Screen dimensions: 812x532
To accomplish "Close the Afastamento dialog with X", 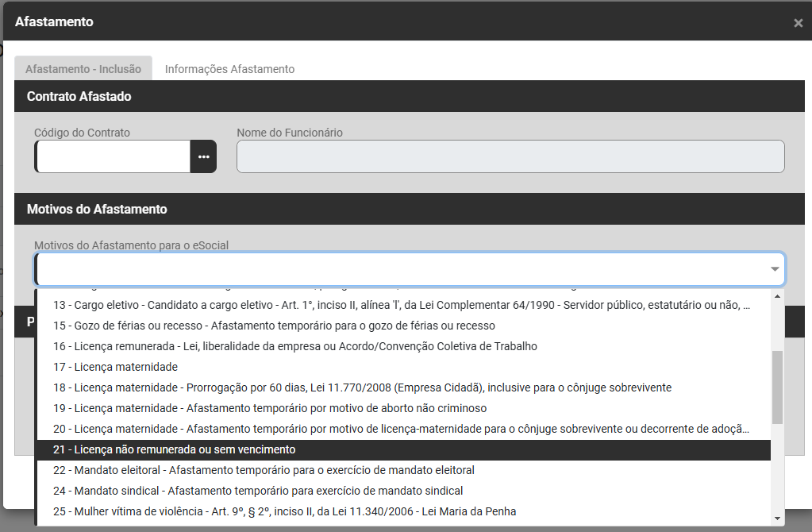I will pyautogui.click(x=798, y=23).
